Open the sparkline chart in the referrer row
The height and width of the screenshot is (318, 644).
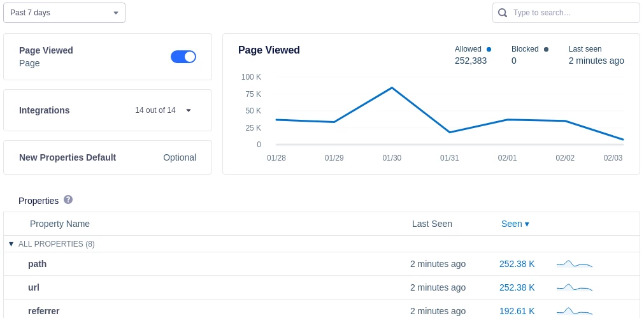coord(575,311)
